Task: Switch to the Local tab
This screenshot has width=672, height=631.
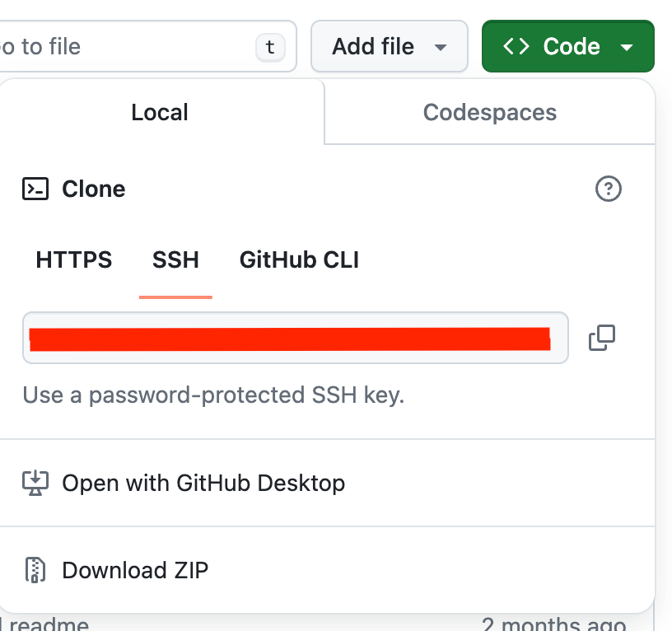Action: pos(160,112)
